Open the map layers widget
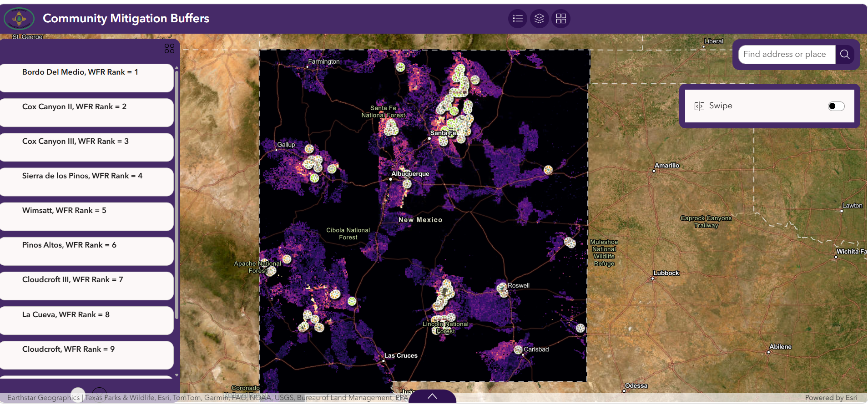Image resolution: width=868 pixels, height=405 pixels. point(540,19)
